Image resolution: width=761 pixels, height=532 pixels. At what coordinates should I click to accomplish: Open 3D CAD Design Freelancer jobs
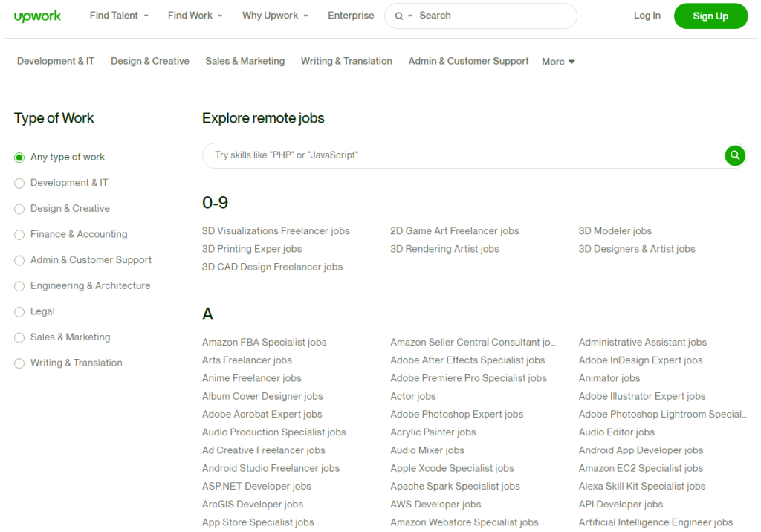272,267
